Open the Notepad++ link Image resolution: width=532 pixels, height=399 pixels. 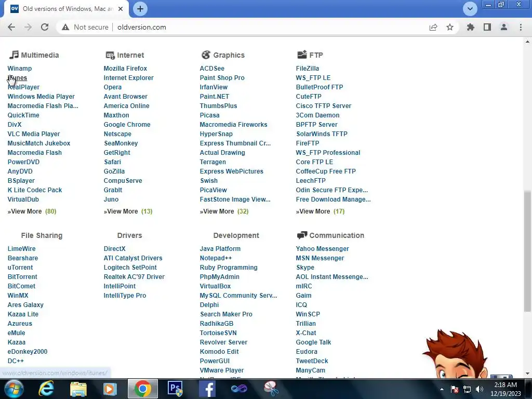[x=216, y=258]
